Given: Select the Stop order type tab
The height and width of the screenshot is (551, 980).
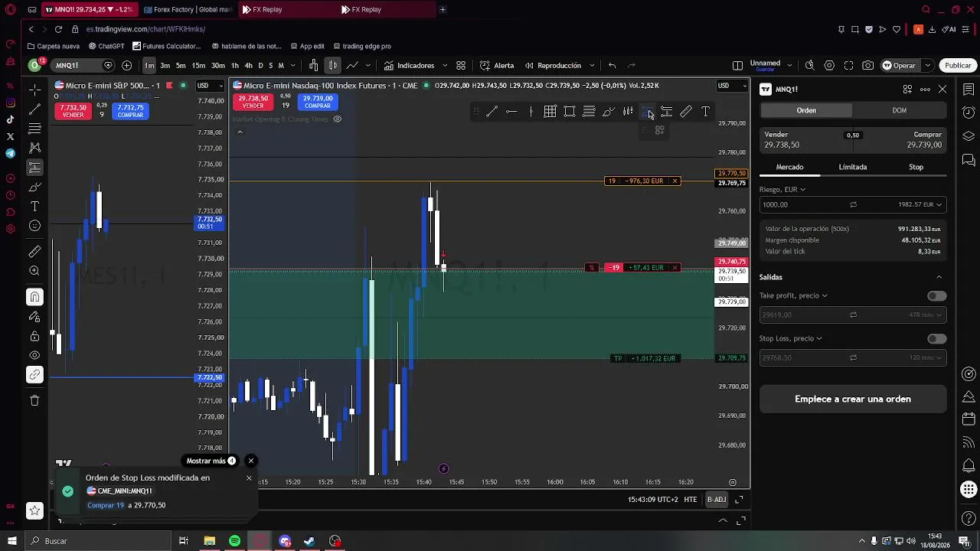Looking at the screenshot, I should click(x=916, y=167).
